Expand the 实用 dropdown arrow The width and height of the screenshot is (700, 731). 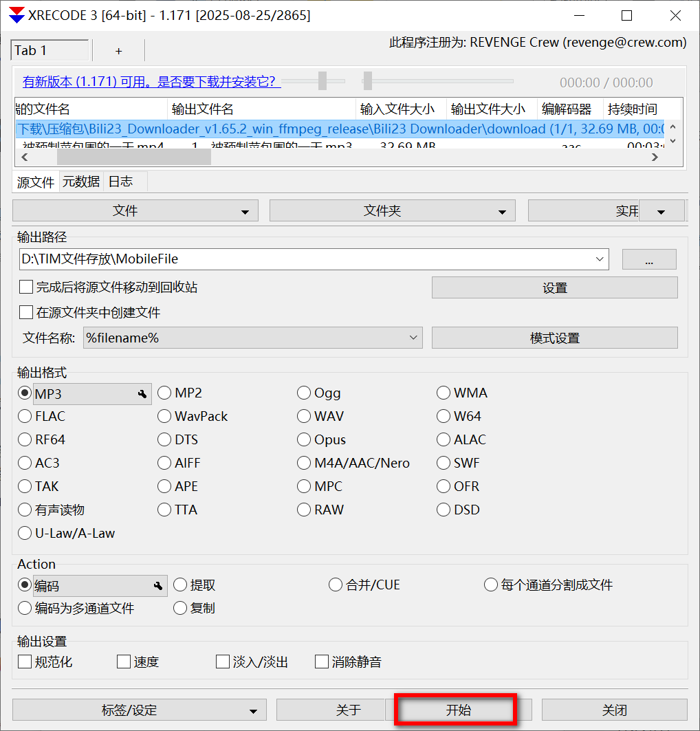[661, 211]
